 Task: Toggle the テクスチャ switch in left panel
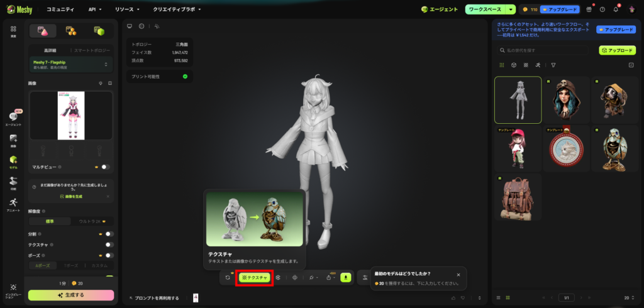click(109, 245)
